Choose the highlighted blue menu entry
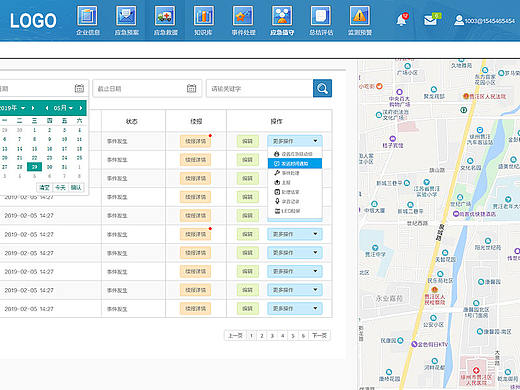The width and height of the screenshot is (520, 390). click(295, 163)
